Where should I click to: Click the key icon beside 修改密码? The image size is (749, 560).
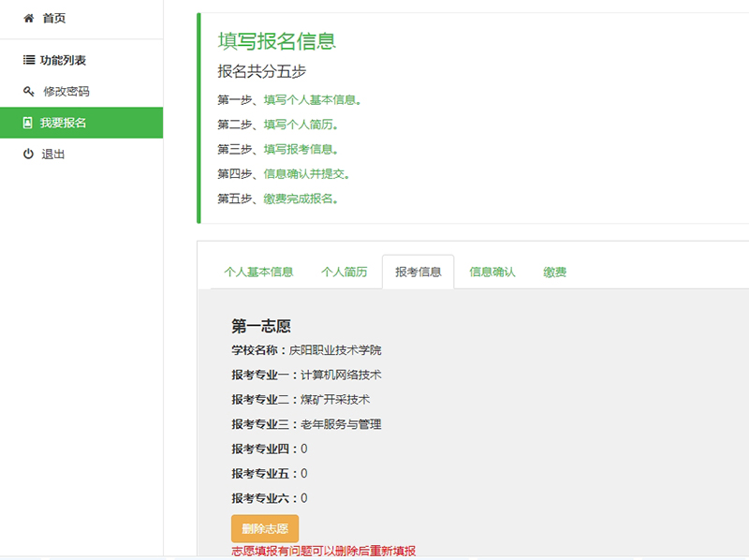(x=29, y=91)
